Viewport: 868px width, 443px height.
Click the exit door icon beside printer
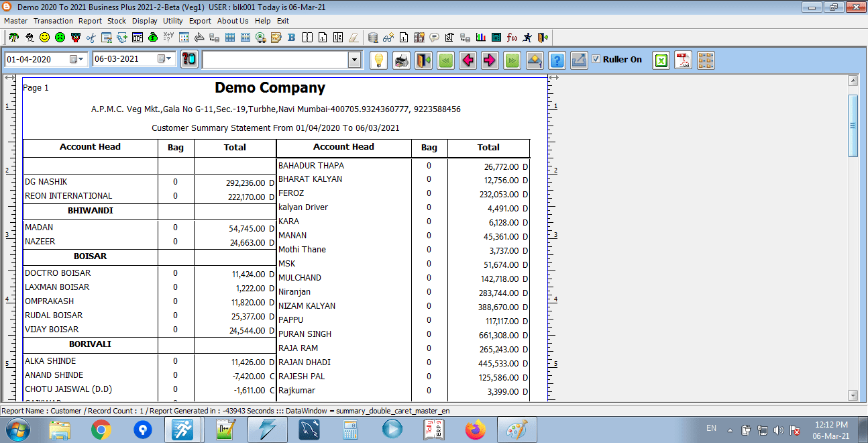tap(423, 60)
